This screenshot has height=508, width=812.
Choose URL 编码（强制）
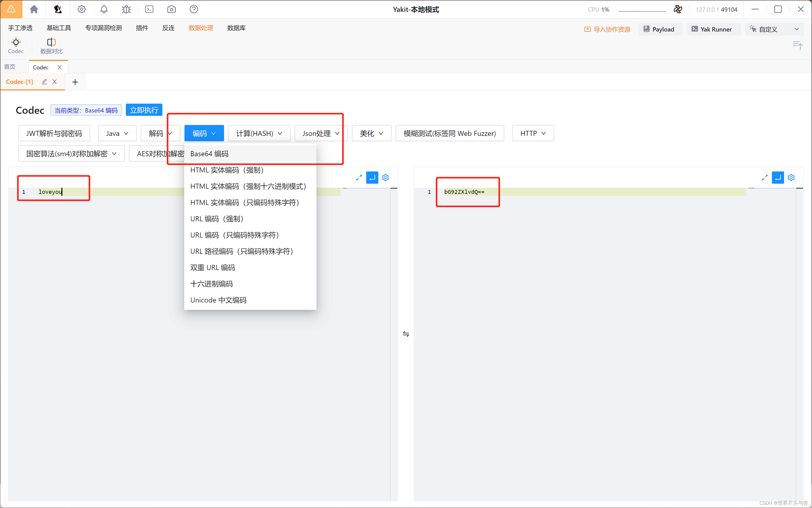click(x=250, y=219)
